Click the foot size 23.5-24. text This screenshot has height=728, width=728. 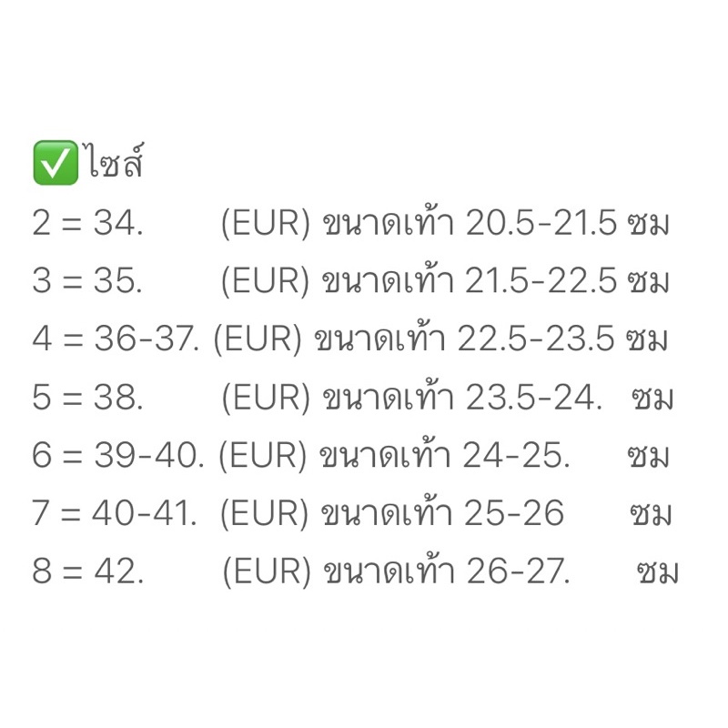[x=534, y=398]
